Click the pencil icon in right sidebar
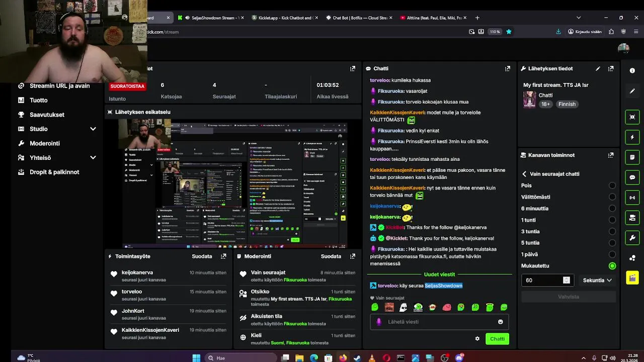The width and height of the screenshot is (644, 362). coord(632,91)
